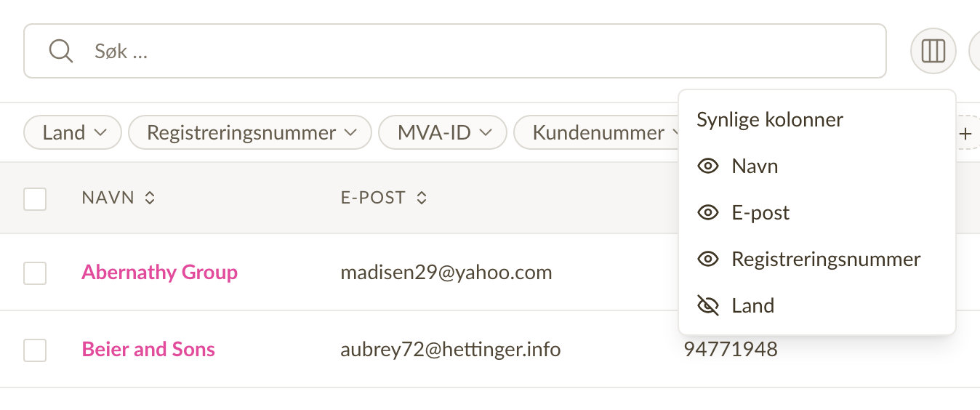Viewport: 980px width, 410px height.
Task: Open the Kundenummer filter dropdown
Action: (x=598, y=133)
